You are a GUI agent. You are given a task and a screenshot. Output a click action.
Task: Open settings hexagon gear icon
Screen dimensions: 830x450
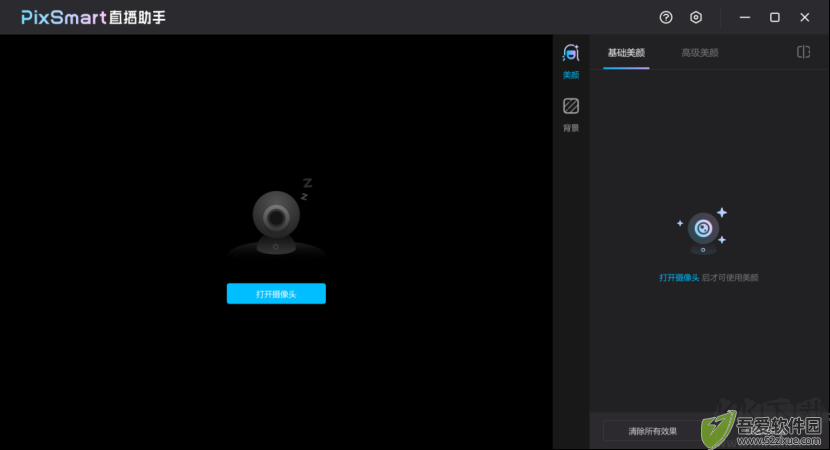pyautogui.click(x=696, y=17)
